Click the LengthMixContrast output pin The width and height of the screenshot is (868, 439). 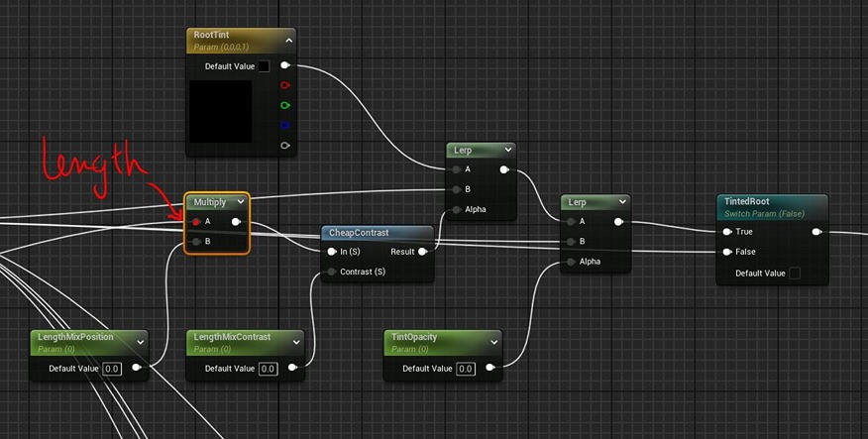click(292, 367)
